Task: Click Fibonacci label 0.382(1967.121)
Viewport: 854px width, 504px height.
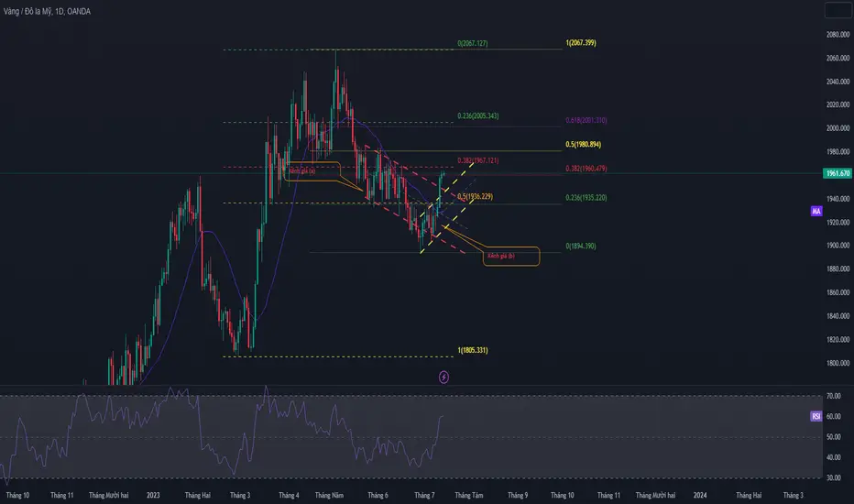Action: coord(478,160)
